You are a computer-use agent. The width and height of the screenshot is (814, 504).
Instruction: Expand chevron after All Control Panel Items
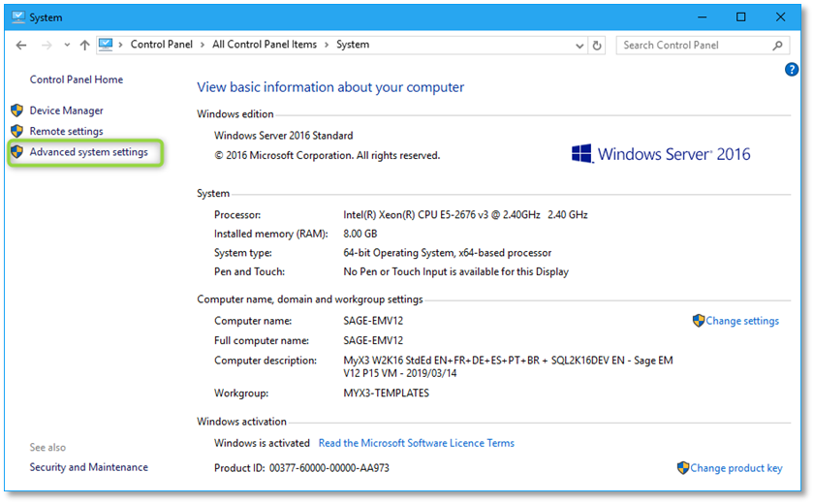point(327,46)
